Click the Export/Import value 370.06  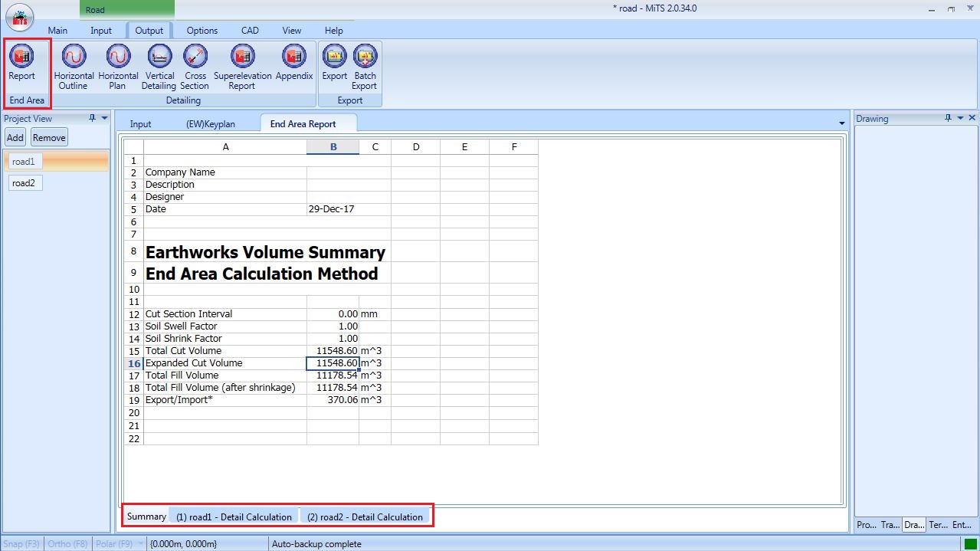click(333, 400)
